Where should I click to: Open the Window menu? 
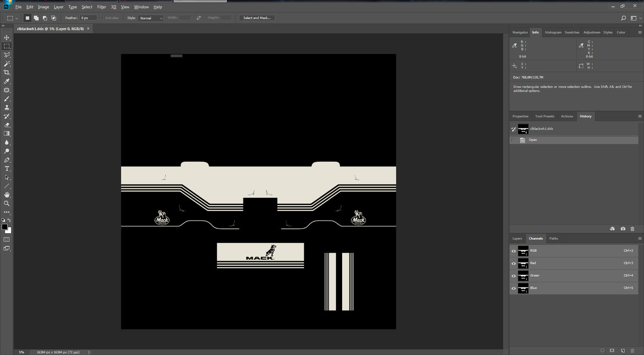point(141,7)
